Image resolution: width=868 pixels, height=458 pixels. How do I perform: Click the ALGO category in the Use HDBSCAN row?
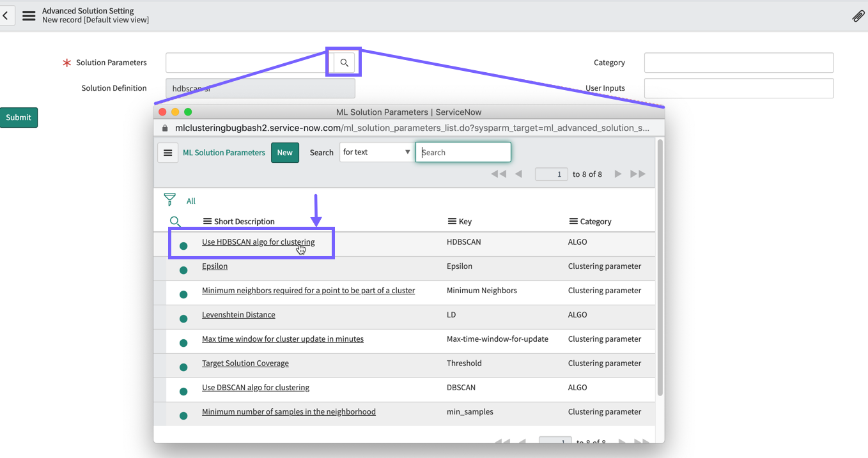(578, 242)
